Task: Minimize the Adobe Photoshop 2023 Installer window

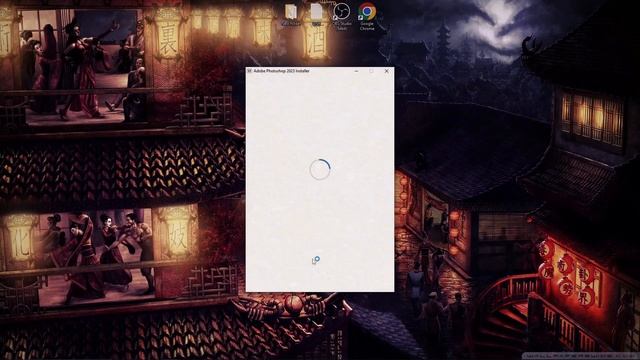Action: [x=356, y=71]
